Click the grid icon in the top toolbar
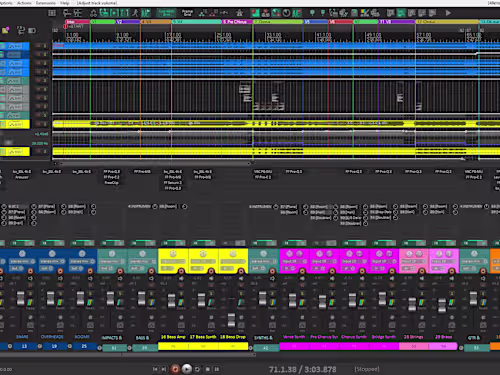Screen dimensions: 500x375 [52, 13]
